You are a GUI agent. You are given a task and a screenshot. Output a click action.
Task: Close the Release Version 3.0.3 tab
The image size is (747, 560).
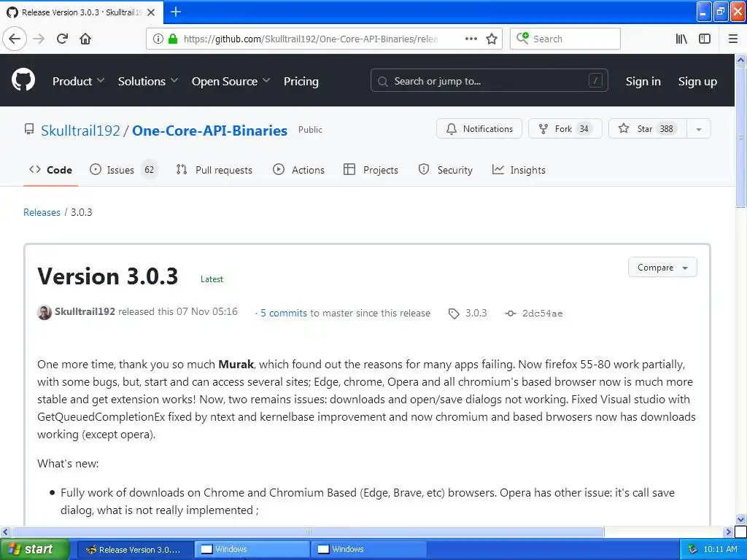pos(151,12)
